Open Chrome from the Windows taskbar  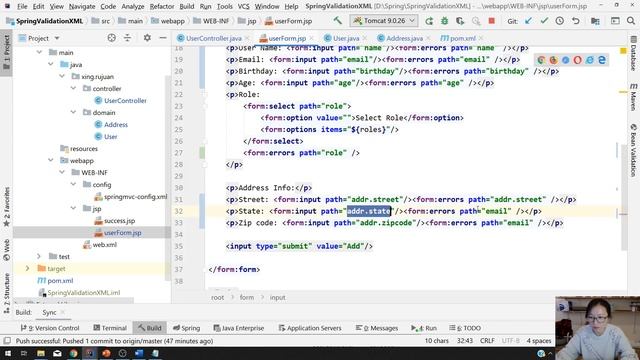(x=73, y=353)
